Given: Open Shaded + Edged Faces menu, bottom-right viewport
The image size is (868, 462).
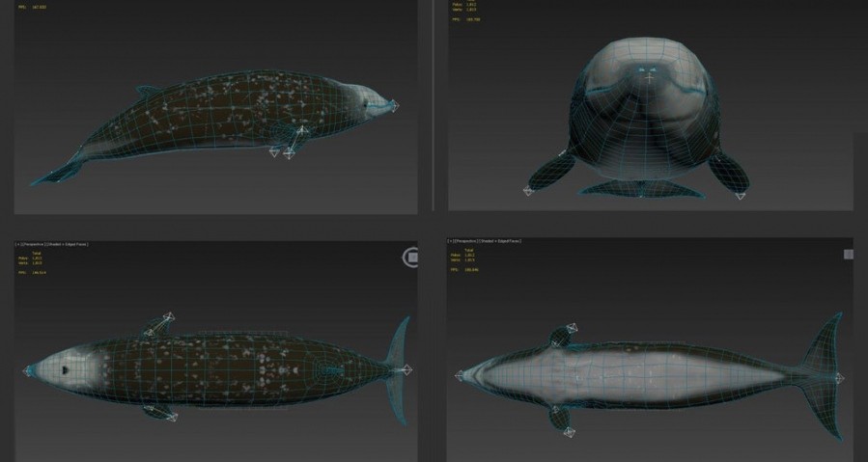Looking at the screenshot, I should coord(500,241).
